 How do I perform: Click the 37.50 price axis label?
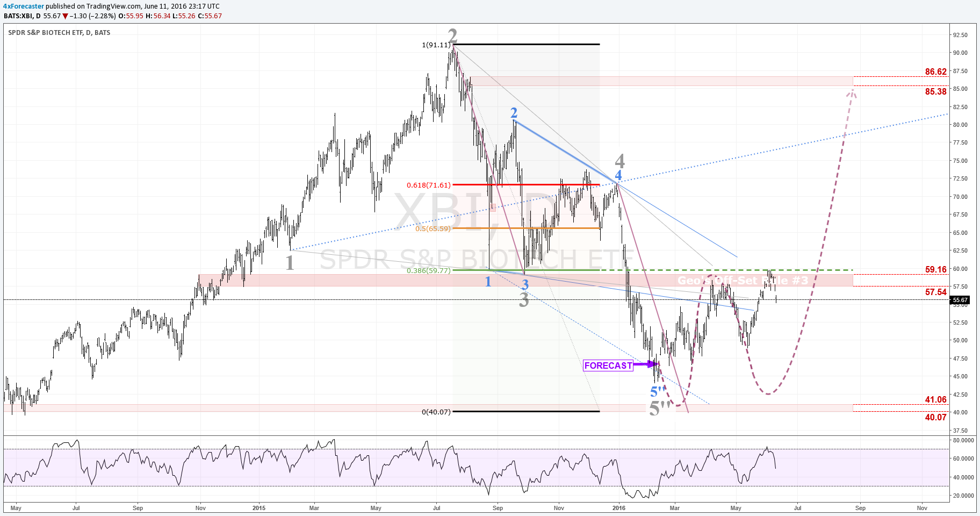click(960, 431)
